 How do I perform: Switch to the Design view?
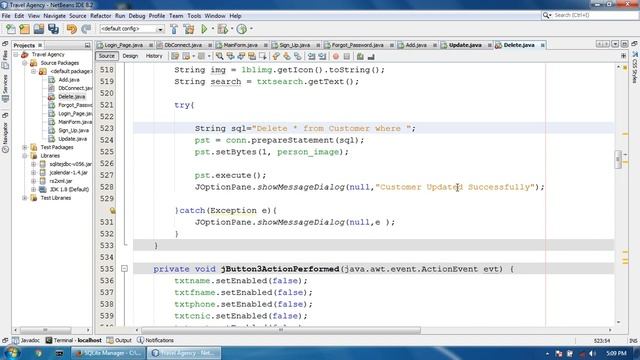(x=130, y=56)
